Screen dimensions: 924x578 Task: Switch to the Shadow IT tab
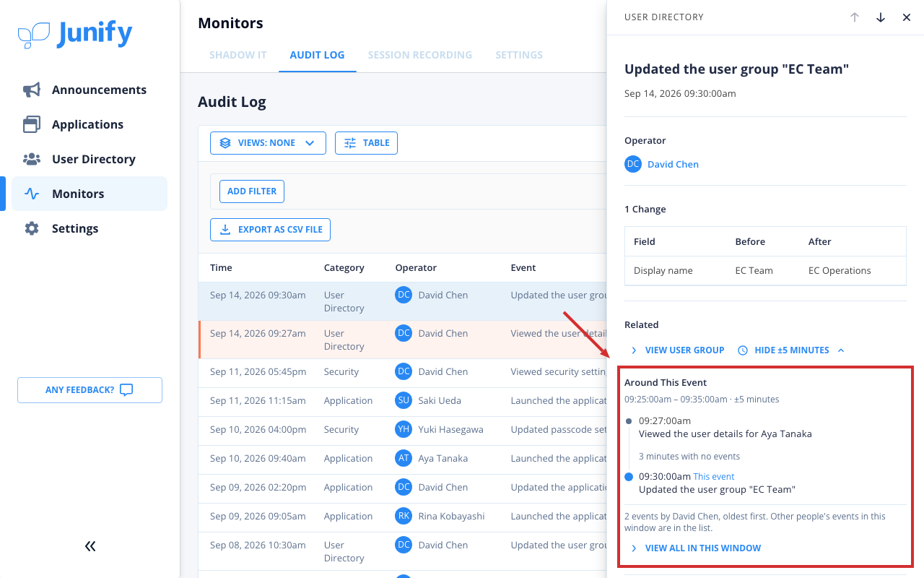(238, 55)
